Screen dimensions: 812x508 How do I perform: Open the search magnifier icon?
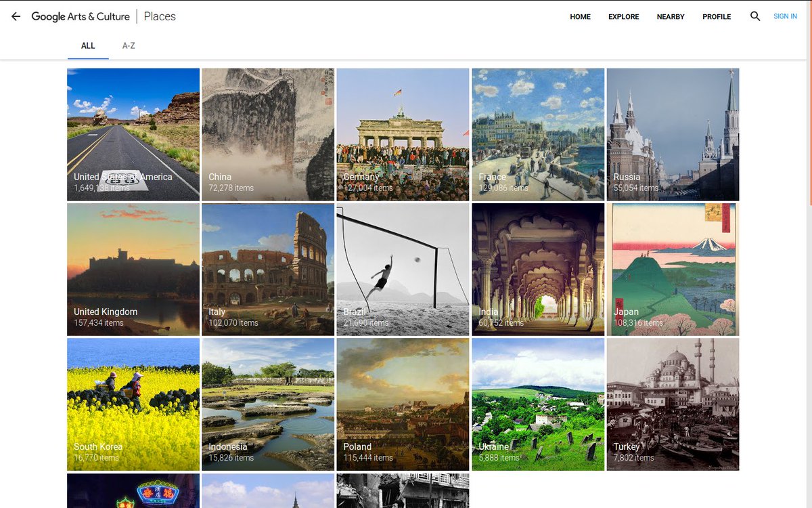point(755,16)
